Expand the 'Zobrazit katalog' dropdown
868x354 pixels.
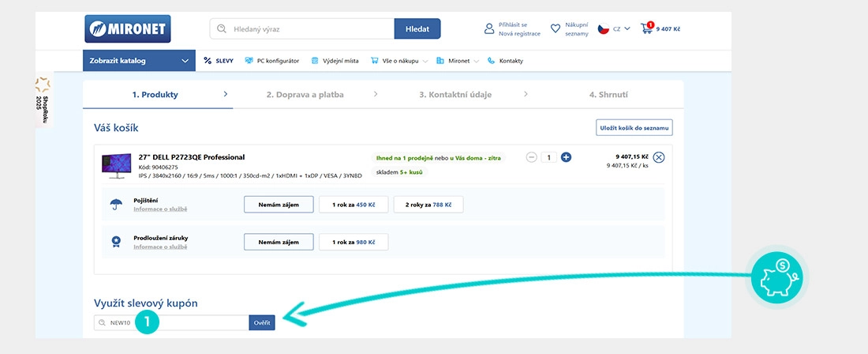(138, 61)
